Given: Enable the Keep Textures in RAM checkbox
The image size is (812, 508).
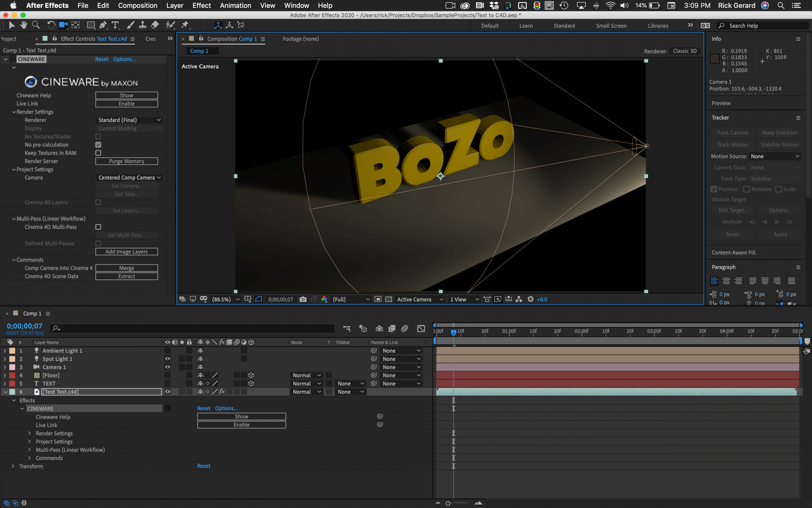Looking at the screenshot, I should (98, 152).
